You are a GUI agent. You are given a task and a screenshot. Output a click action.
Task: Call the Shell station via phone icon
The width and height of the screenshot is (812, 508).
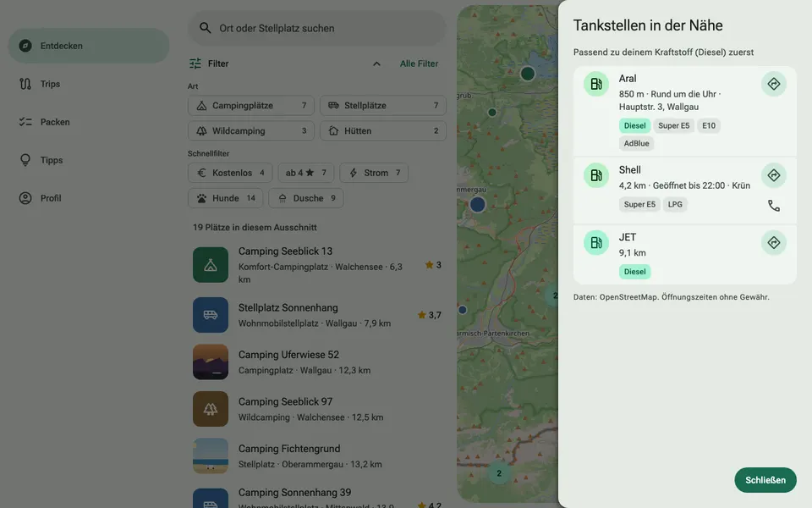pos(773,206)
